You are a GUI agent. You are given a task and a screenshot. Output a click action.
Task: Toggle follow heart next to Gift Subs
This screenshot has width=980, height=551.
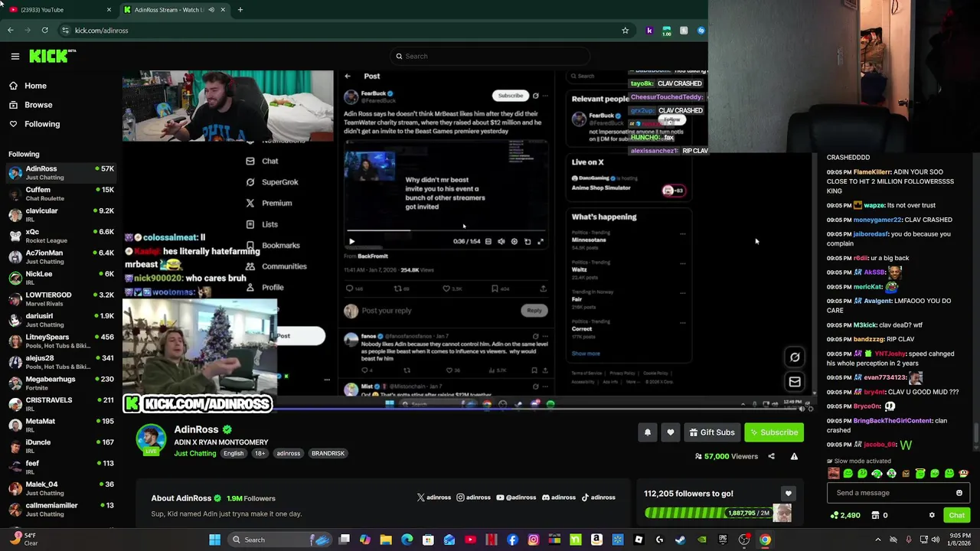tap(671, 432)
